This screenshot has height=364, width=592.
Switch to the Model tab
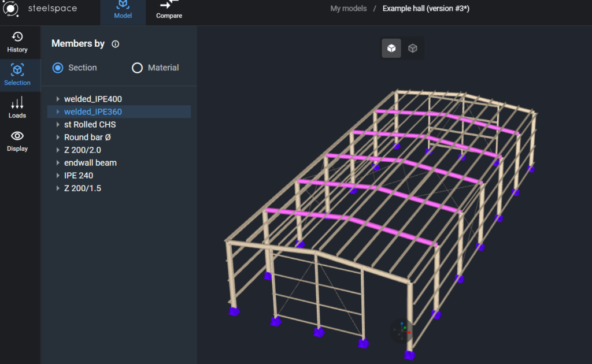point(123,13)
